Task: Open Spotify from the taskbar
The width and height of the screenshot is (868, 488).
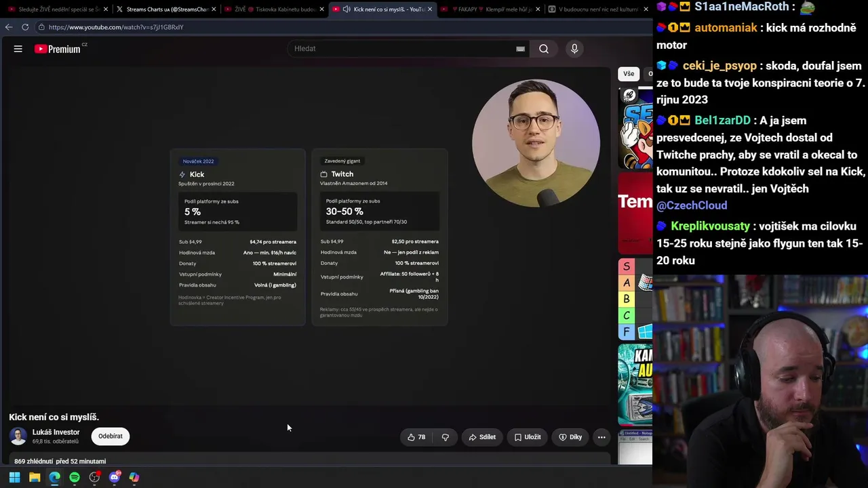Action: click(75, 477)
